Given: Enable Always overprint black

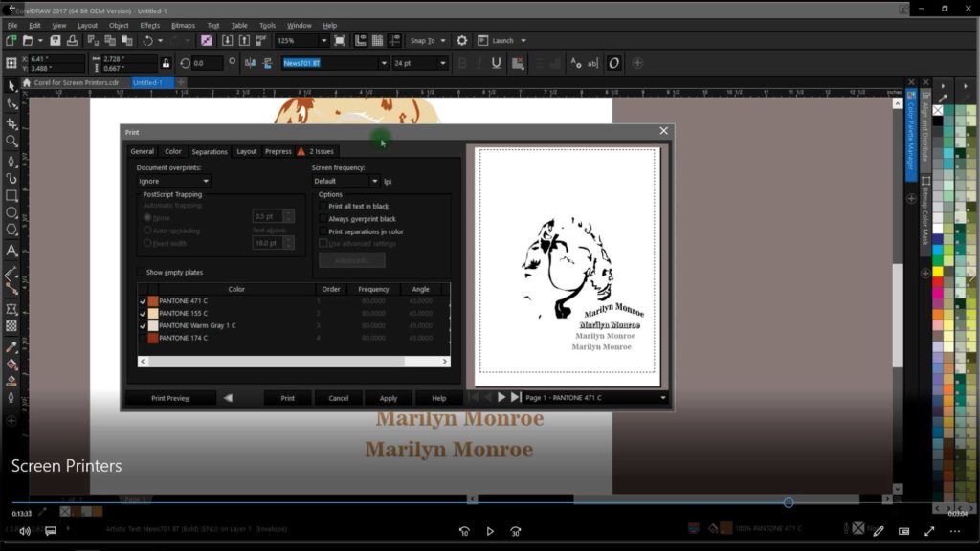Looking at the screenshot, I should [323, 219].
